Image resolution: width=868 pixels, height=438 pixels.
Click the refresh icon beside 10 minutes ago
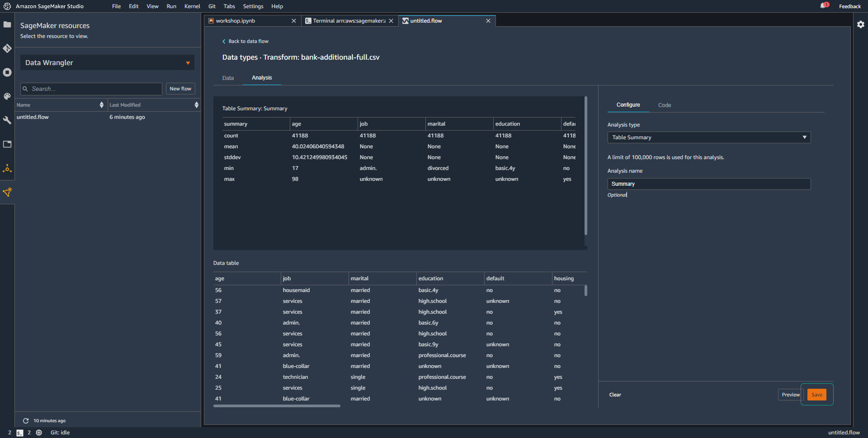point(26,420)
